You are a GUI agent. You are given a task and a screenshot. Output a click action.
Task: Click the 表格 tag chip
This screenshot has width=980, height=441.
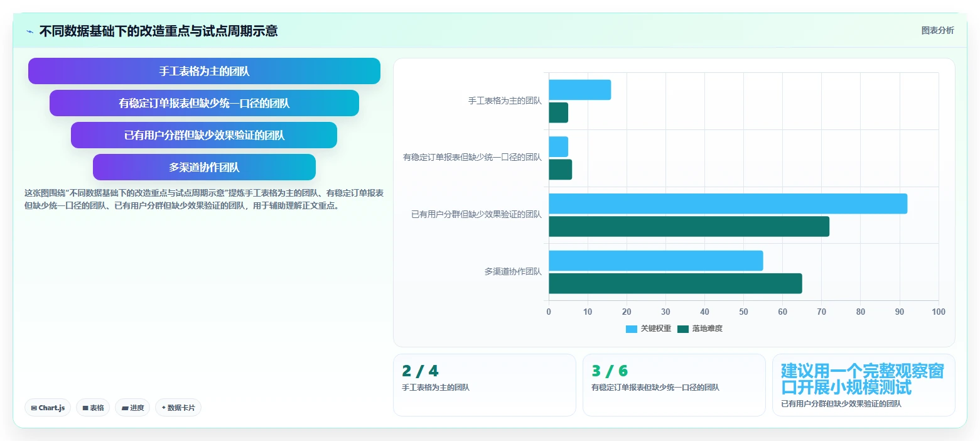(93, 408)
